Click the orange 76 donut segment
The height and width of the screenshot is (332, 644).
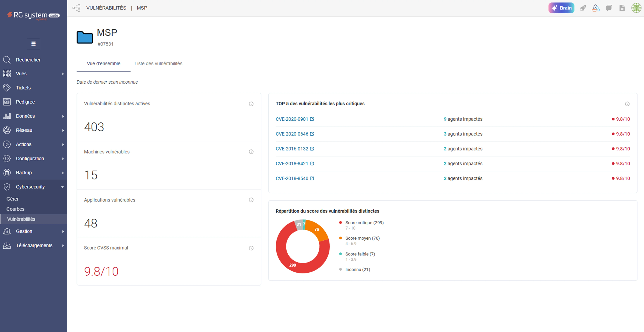click(x=317, y=229)
